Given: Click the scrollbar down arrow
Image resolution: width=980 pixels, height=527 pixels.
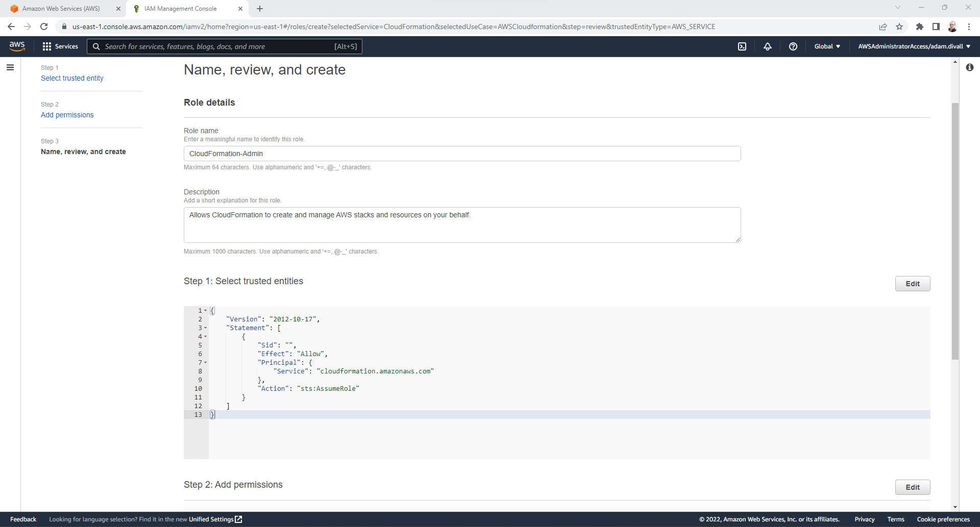Looking at the screenshot, I should (955, 507).
